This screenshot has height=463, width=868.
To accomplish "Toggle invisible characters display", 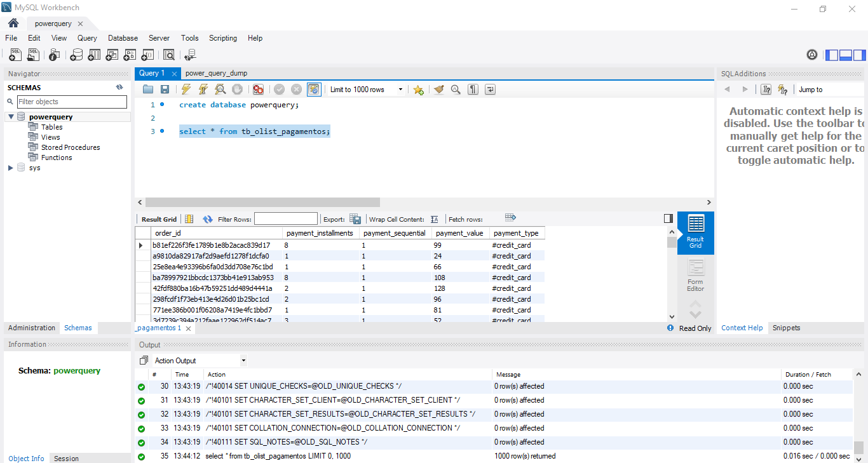I will 473,90.
